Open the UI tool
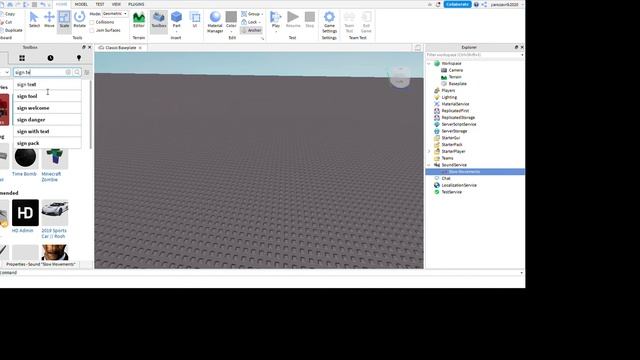The image size is (640, 360). 195,20
